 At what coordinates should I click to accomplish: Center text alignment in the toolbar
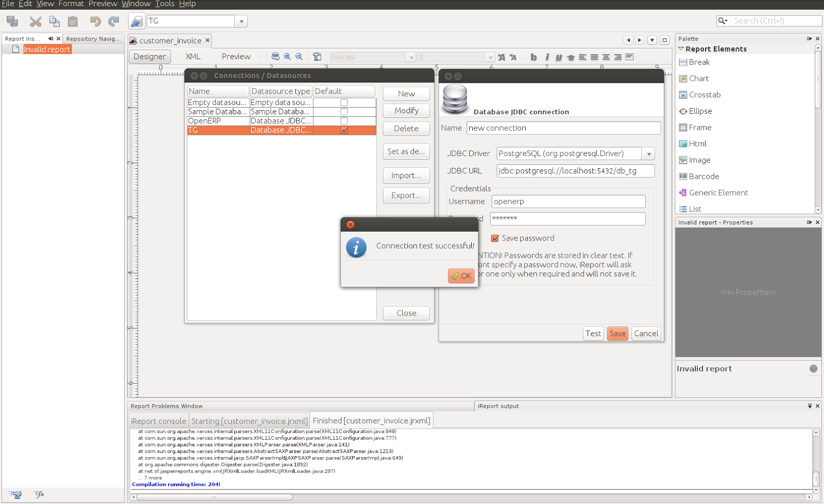[x=606, y=57]
